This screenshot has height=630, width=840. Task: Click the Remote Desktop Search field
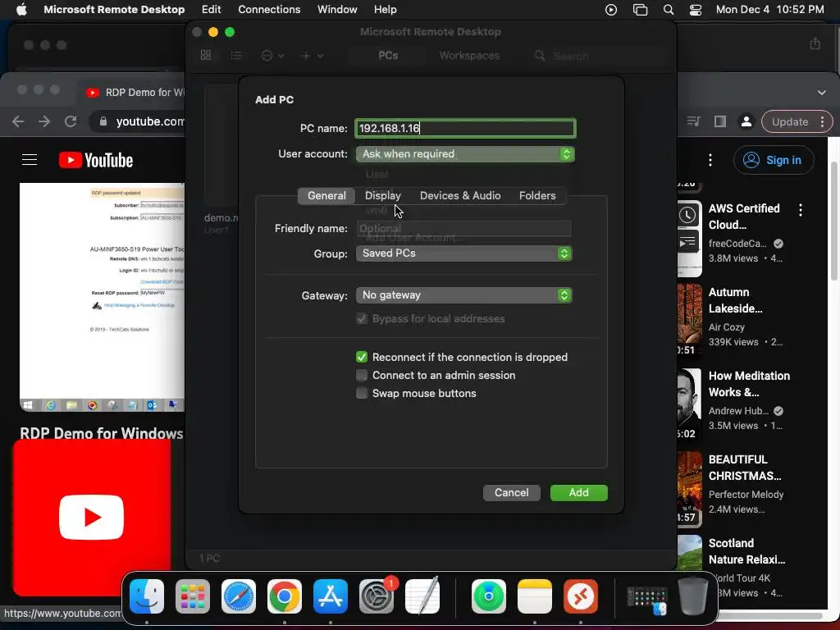click(597, 55)
